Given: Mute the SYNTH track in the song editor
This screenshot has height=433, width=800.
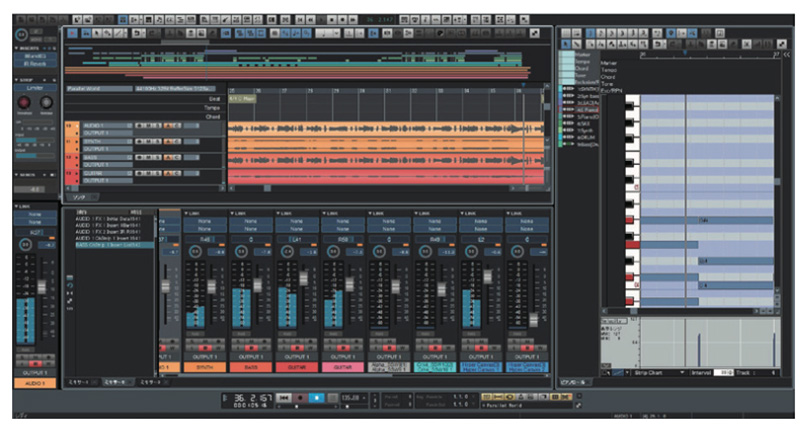Looking at the screenshot, I should point(146,141).
